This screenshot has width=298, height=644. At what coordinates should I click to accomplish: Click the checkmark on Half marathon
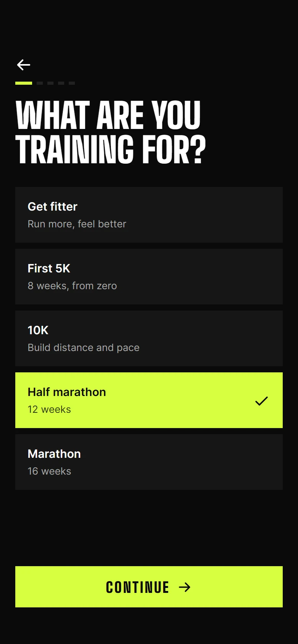click(x=262, y=401)
